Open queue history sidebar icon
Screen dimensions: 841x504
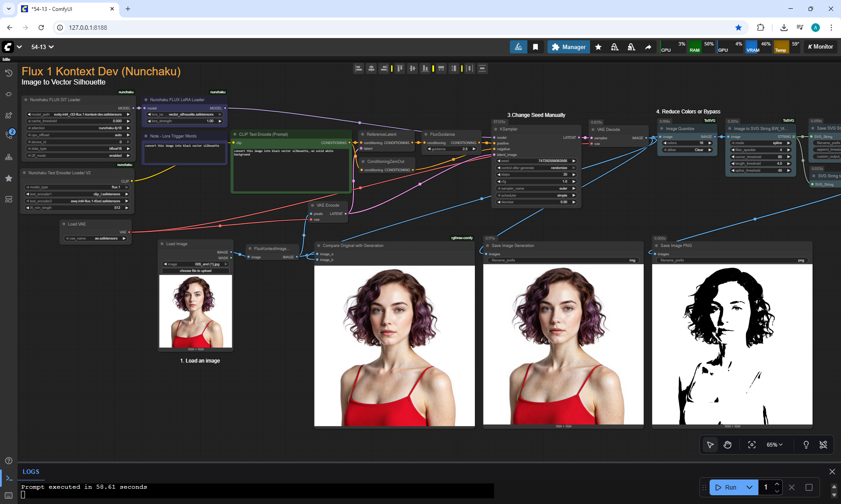[x=8, y=73]
